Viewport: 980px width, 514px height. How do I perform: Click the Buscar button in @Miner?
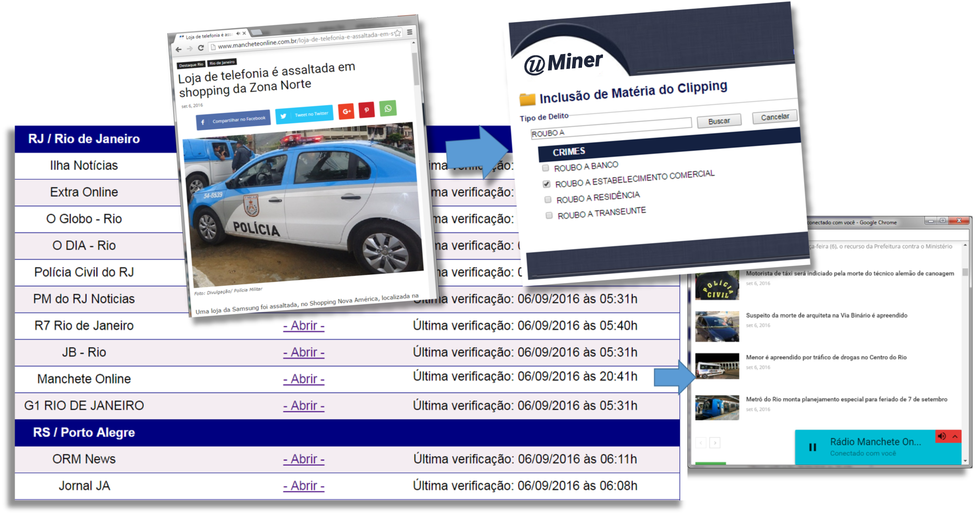click(719, 121)
